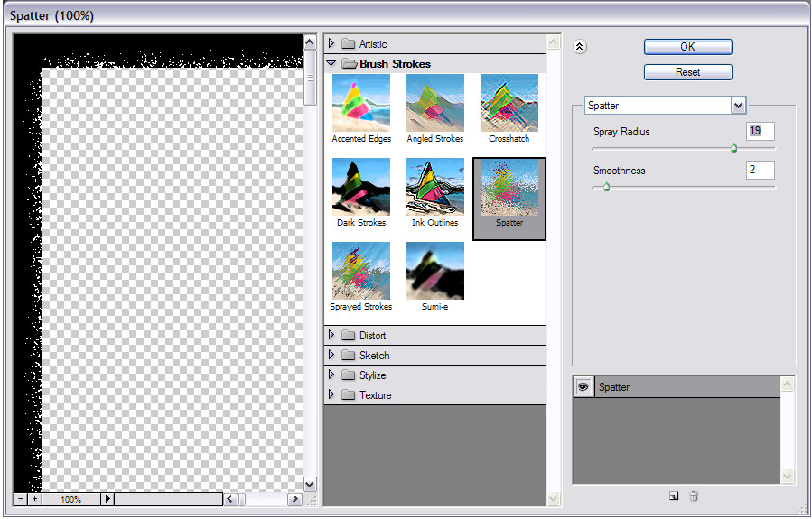This screenshot has width=812, height=519.
Task: Select the Spatter effect layer row
Action: coord(677,387)
